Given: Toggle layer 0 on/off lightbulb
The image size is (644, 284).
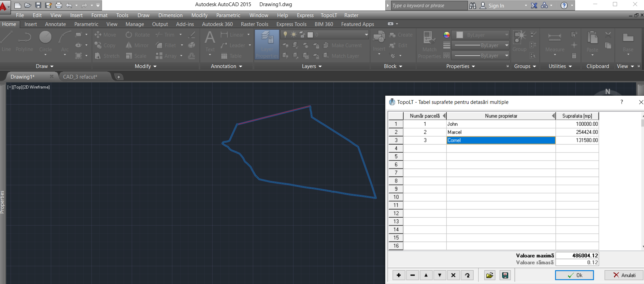Looking at the screenshot, I should click(x=285, y=35).
